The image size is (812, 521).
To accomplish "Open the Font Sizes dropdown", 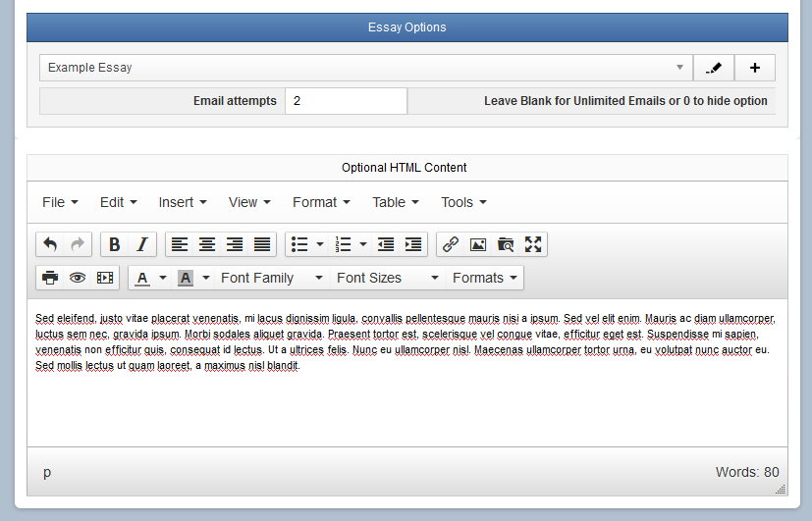I will [389, 278].
